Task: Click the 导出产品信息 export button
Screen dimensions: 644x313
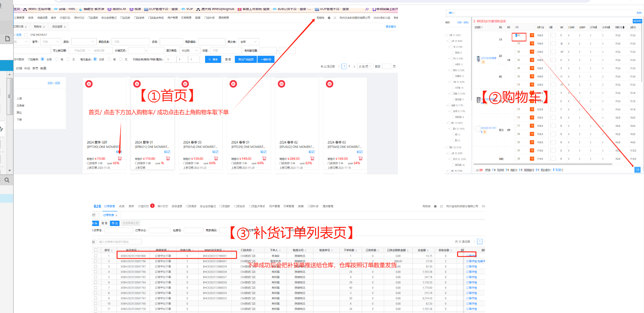Action: 246,60
